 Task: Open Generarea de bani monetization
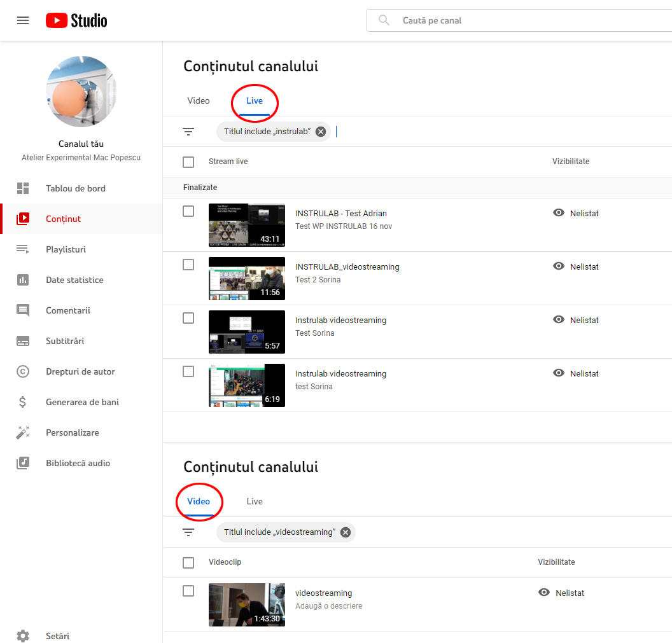(x=82, y=402)
